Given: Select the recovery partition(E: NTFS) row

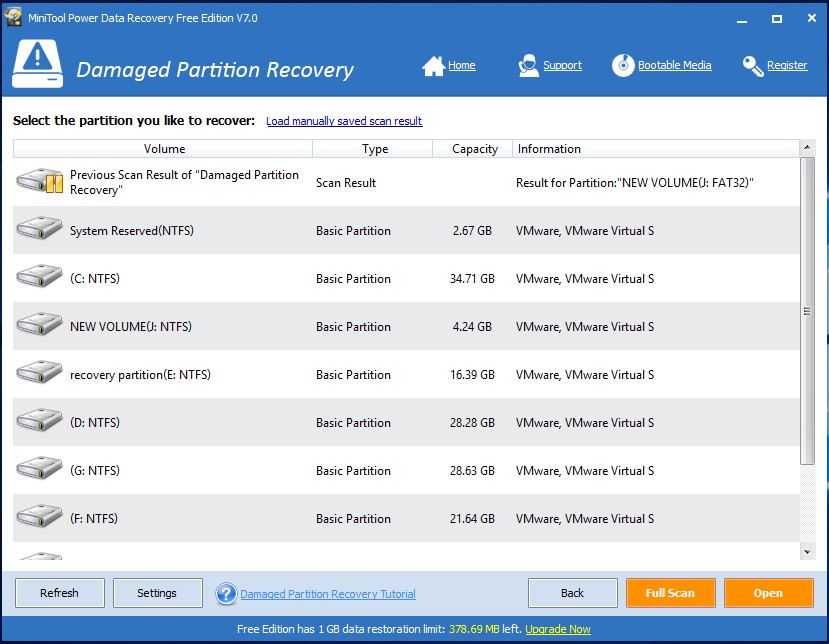Looking at the screenshot, I should [406, 374].
